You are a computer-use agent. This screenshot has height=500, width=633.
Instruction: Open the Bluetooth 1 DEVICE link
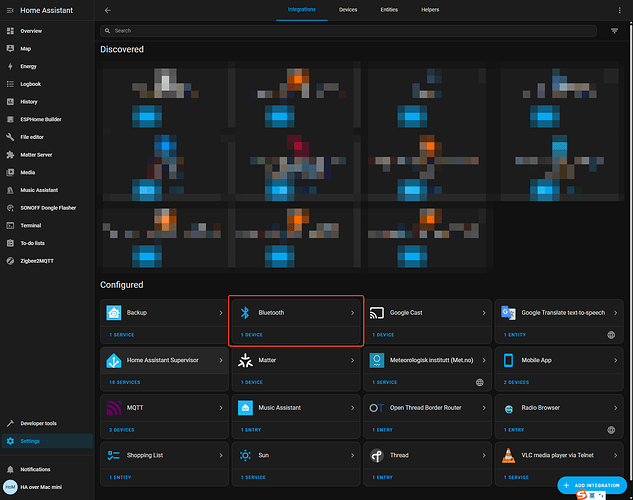252,335
